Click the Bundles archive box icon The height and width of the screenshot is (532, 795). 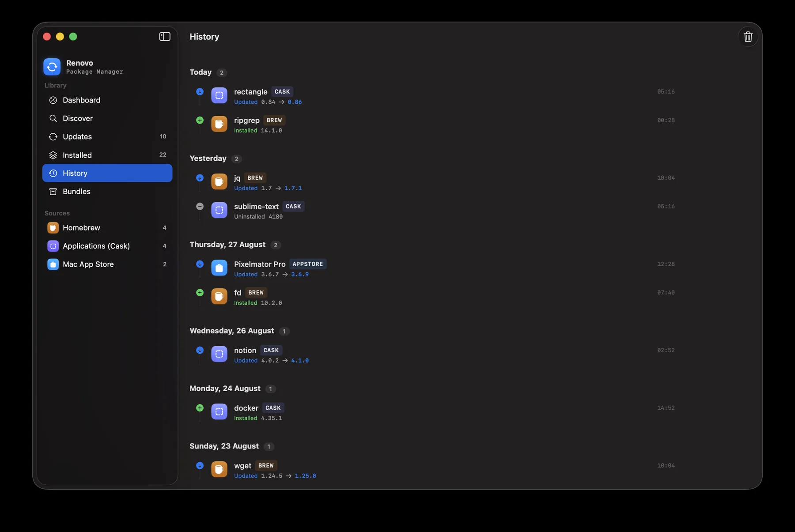point(53,192)
